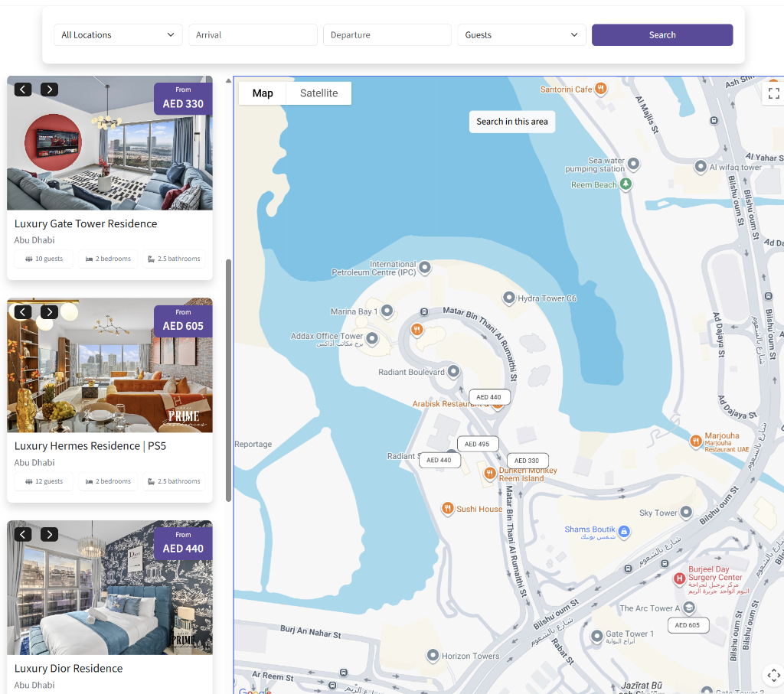The height and width of the screenshot is (694, 784).
Task: Click 2 bedrooms tag on Gate Tower card
Action: pos(108,259)
